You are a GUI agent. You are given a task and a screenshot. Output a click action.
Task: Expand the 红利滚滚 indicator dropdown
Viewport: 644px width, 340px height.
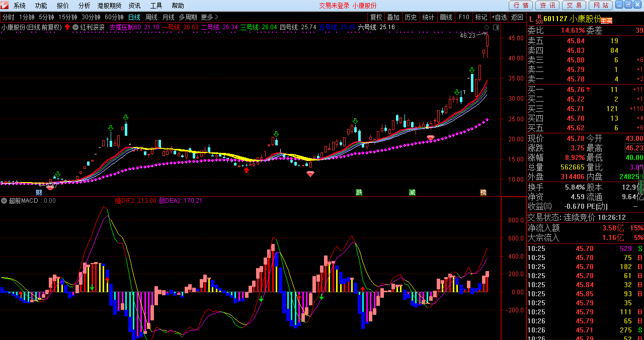coord(75,27)
